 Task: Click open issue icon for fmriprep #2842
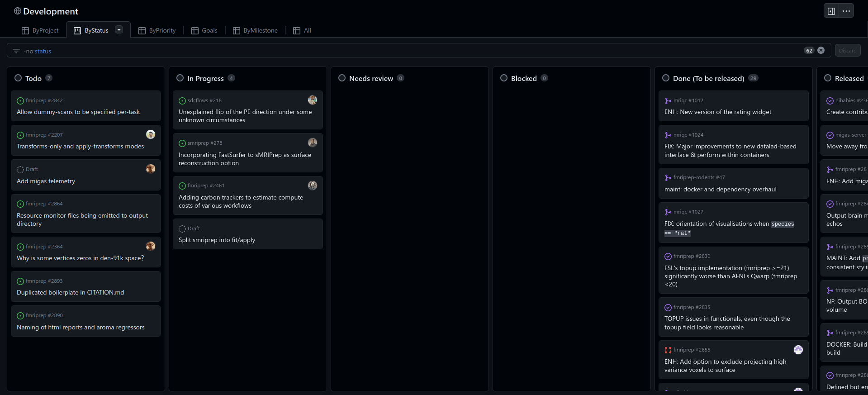coord(20,101)
